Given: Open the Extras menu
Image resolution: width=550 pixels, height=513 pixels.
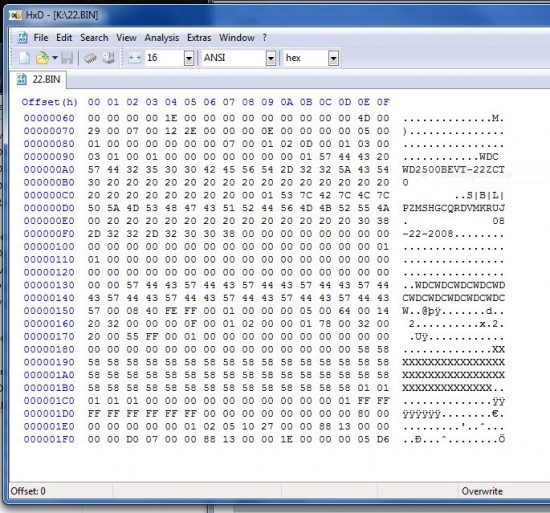Looking at the screenshot, I should click(199, 38).
